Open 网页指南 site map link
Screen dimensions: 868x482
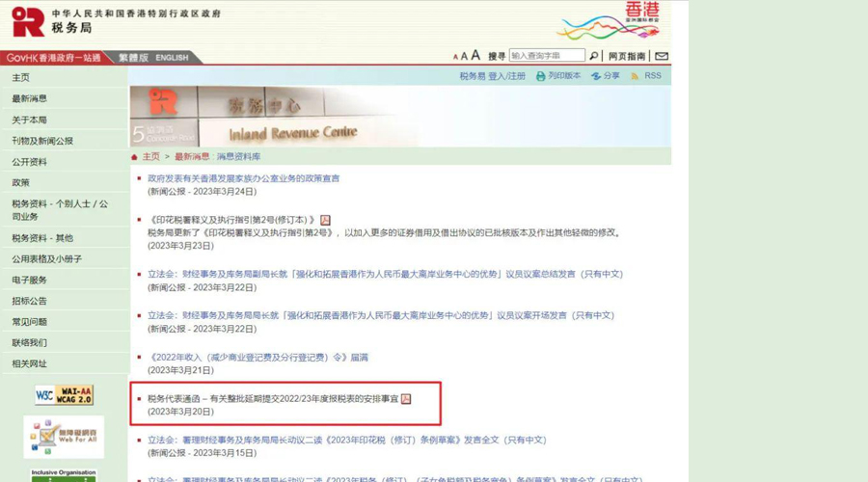[x=627, y=56]
